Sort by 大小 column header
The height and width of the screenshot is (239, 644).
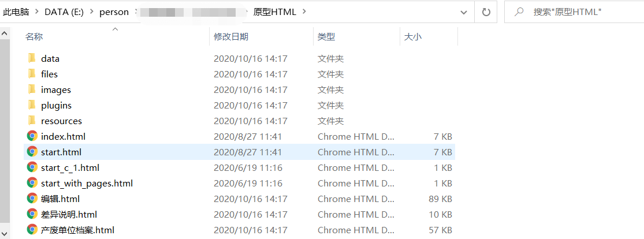click(x=413, y=36)
